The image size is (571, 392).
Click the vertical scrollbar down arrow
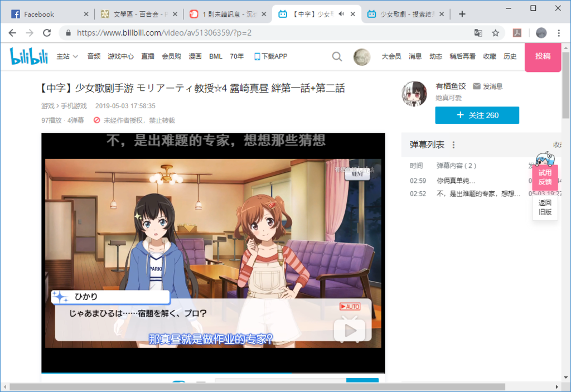[x=565, y=378]
